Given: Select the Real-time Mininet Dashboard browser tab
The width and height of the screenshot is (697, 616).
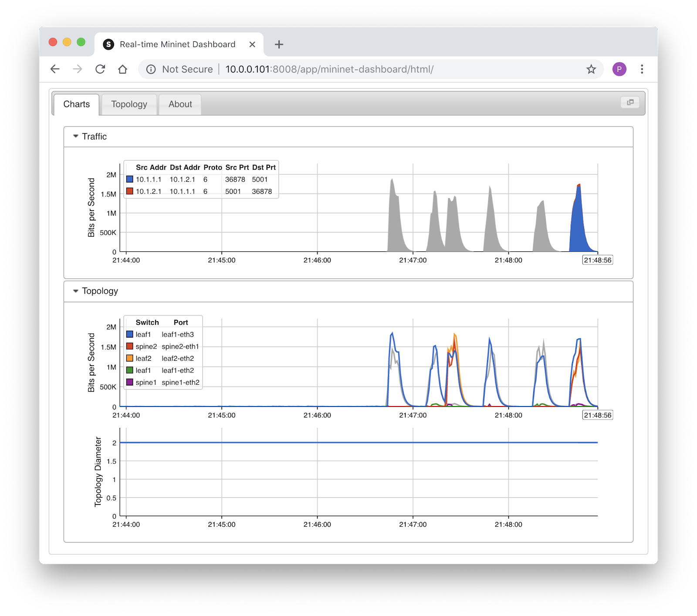Looking at the screenshot, I should [179, 44].
